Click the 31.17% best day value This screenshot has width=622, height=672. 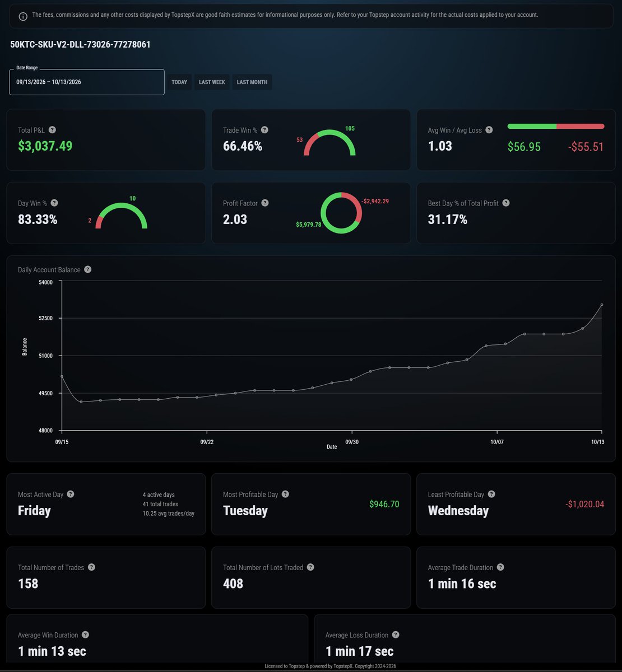pos(448,220)
